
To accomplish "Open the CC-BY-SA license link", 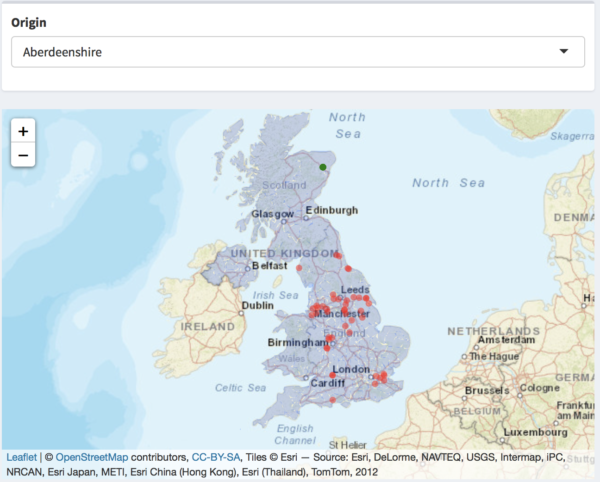I will click(216, 457).
